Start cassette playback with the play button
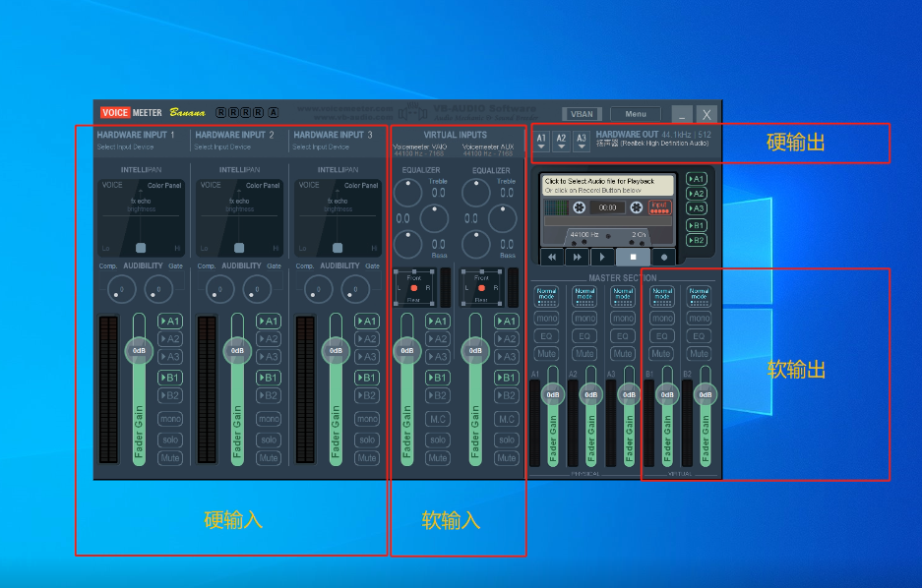The width and height of the screenshot is (922, 588). (x=601, y=257)
